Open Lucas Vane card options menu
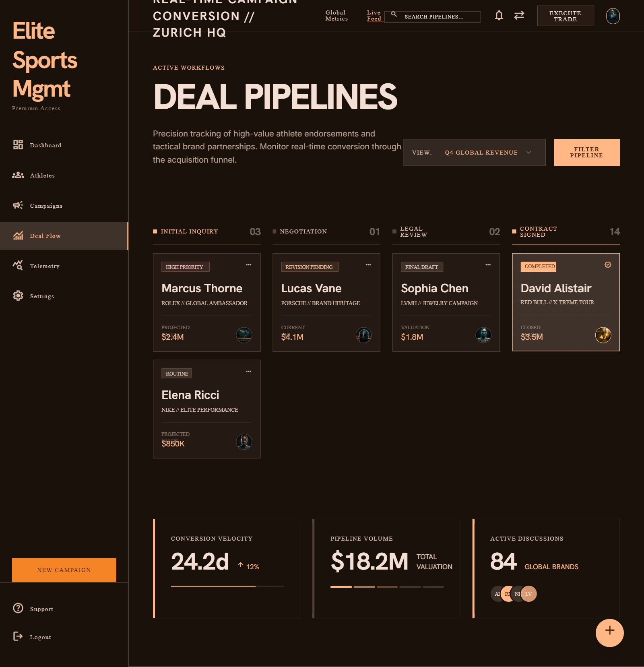 tap(368, 265)
